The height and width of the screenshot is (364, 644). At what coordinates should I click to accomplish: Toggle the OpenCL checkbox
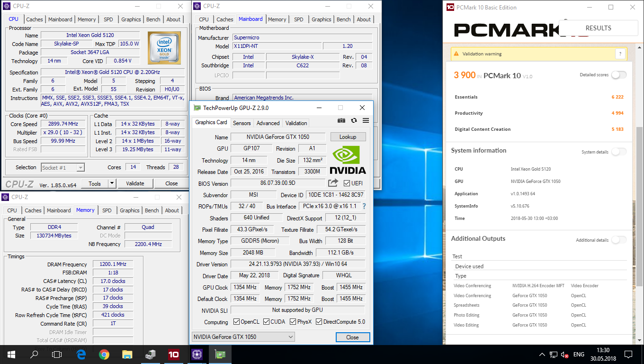click(237, 322)
